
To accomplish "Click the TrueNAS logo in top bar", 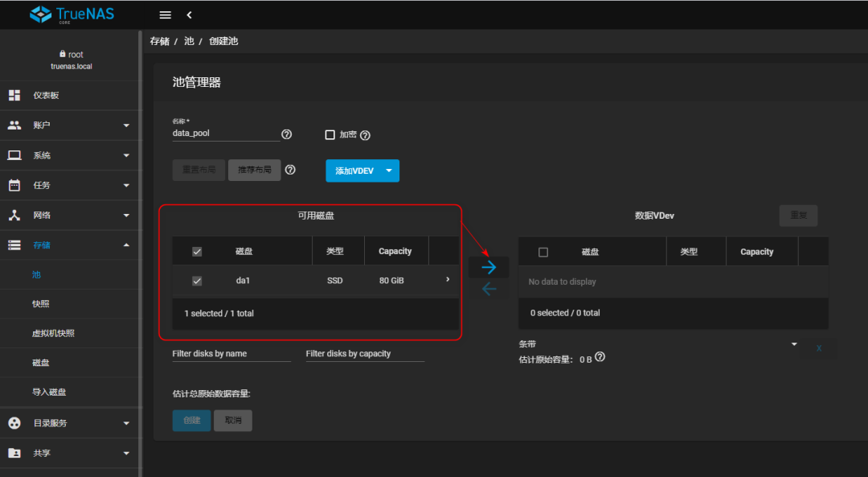I will pos(72,14).
